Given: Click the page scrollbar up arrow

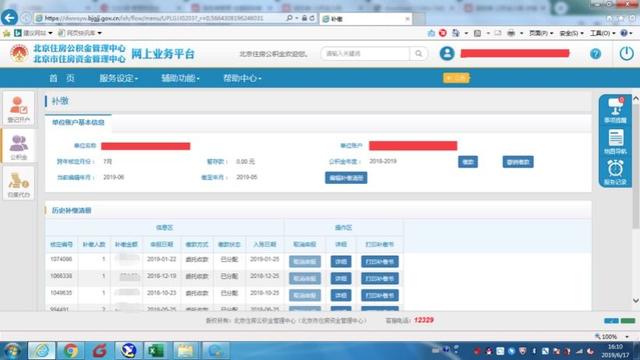Looking at the screenshot, I should [636, 99].
